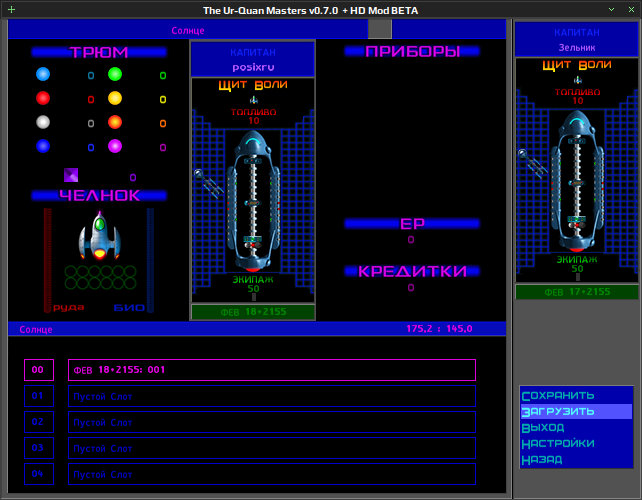The image size is (642, 500).
Task: Select the orange mineral orb in cargo
Action: pyautogui.click(x=115, y=122)
